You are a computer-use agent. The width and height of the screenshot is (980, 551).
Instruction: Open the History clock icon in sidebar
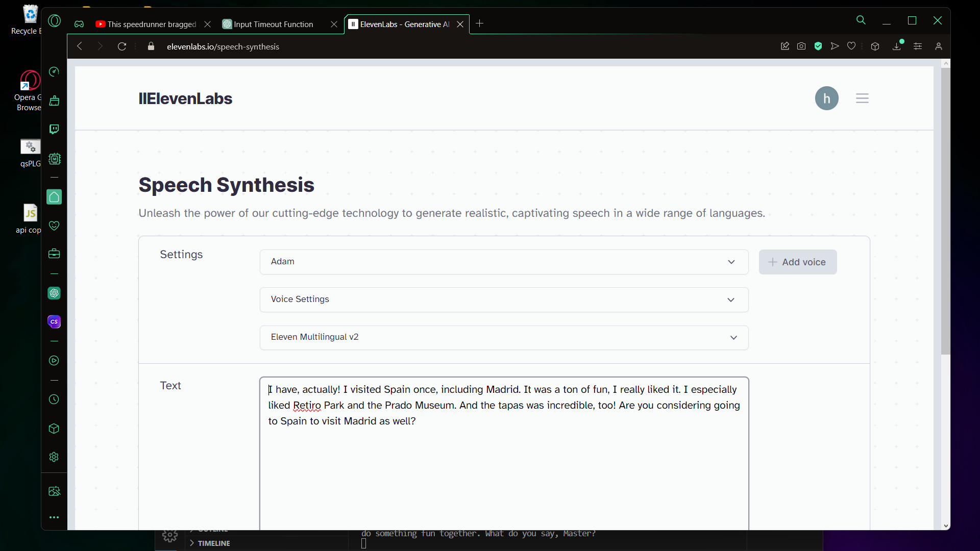[x=54, y=399]
